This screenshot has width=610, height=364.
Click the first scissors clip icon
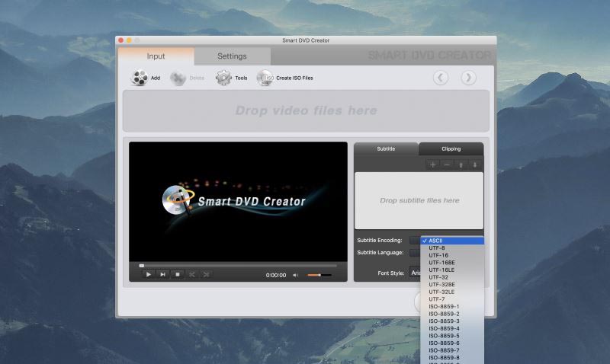(x=192, y=274)
